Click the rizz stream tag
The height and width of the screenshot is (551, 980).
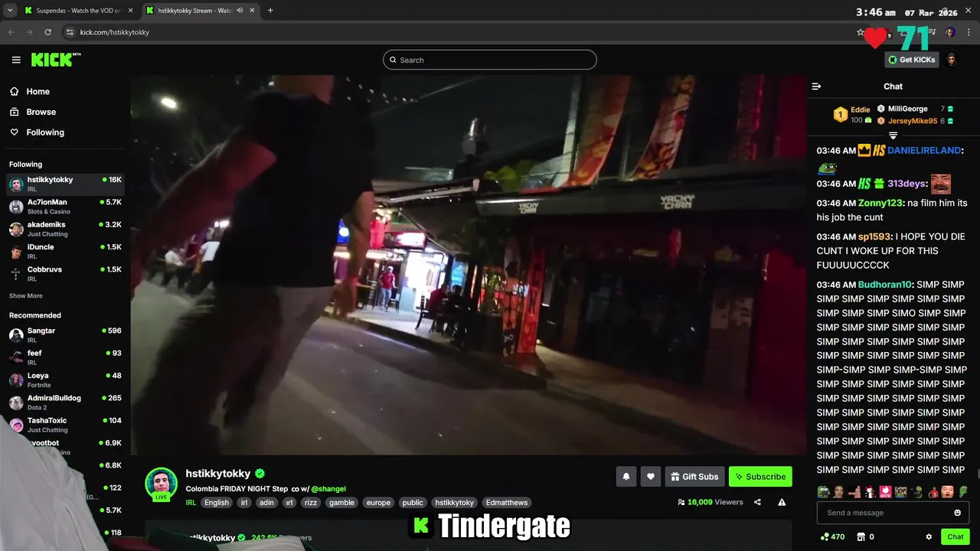click(x=310, y=503)
